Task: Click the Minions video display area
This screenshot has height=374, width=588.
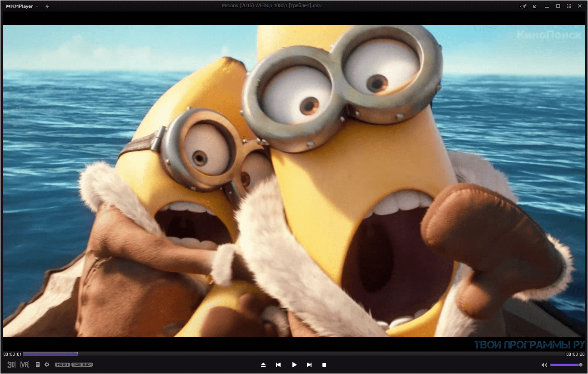Action: pos(294,181)
